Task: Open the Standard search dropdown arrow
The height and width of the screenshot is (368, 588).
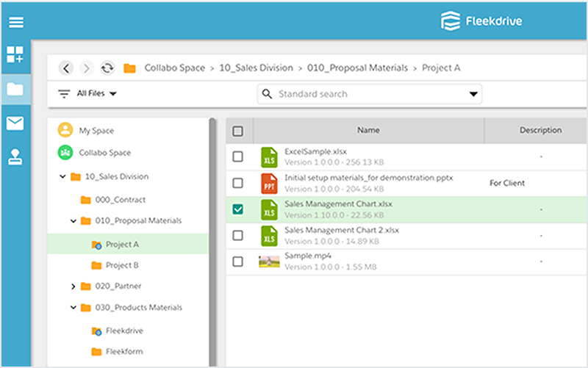Action: tap(473, 94)
